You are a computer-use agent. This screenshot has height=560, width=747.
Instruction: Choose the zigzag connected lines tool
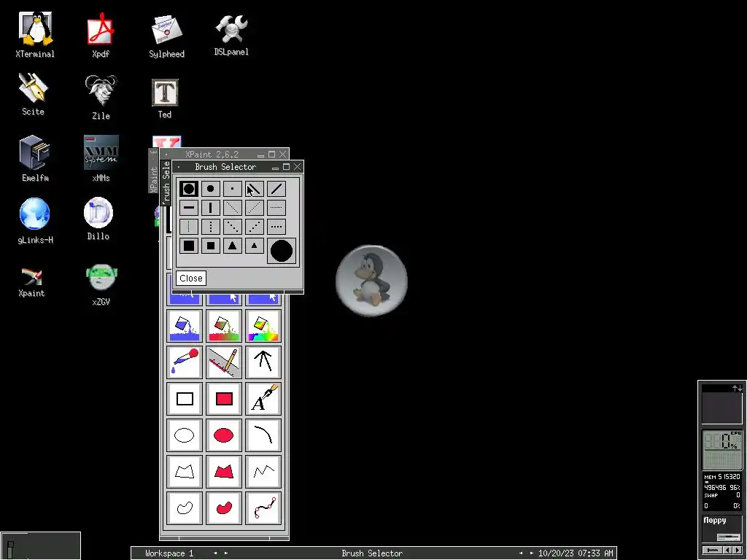[263, 472]
